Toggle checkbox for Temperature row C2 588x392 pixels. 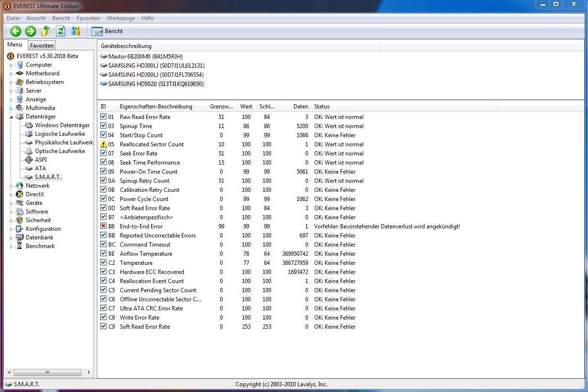[103, 263]
